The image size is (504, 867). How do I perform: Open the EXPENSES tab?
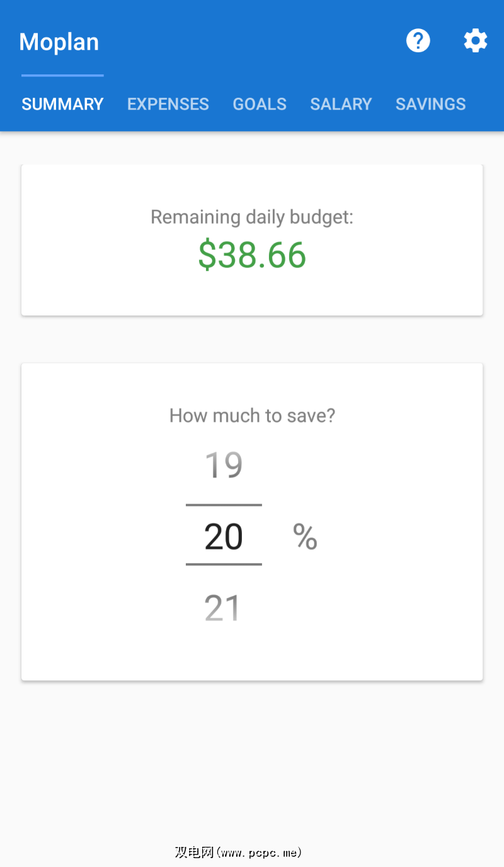tap(168, 104)
